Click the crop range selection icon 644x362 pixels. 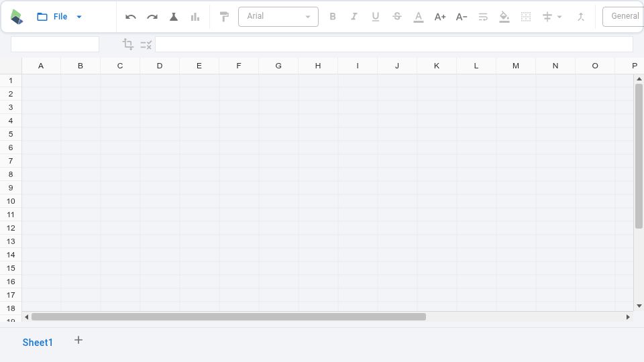[x=128, y=44]
